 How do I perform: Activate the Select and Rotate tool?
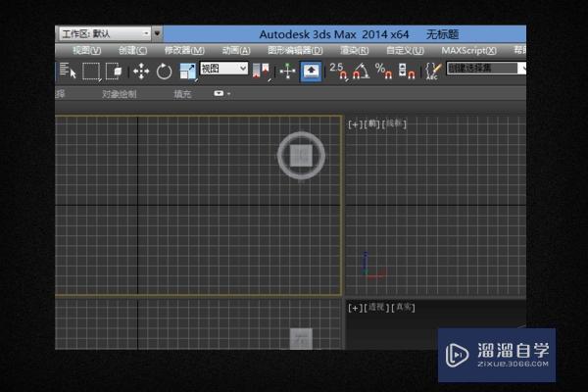165,72
